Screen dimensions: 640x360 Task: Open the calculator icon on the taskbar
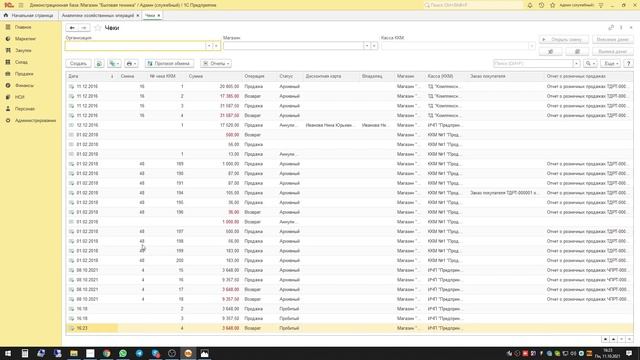tap(25, 353)
